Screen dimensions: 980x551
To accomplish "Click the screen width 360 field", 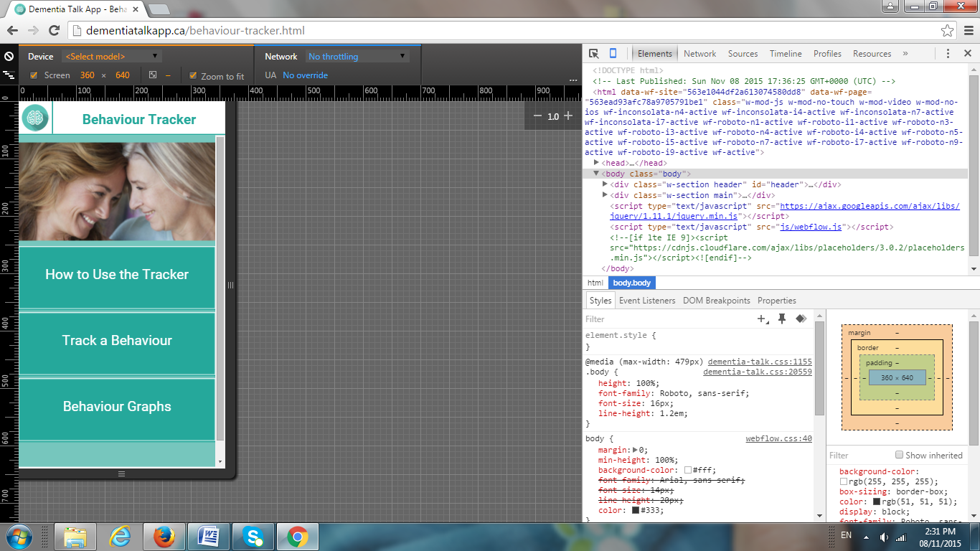I will point(87,75).
